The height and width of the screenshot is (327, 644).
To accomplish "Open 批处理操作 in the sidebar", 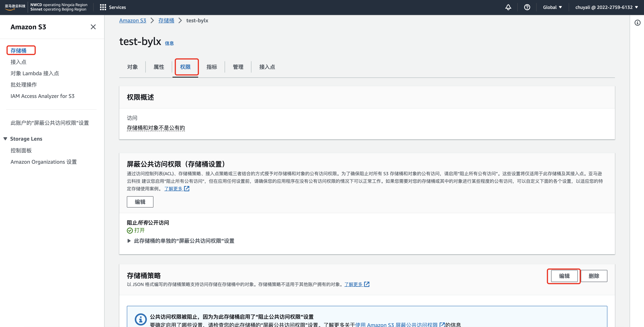I will [x=24, y=85].
